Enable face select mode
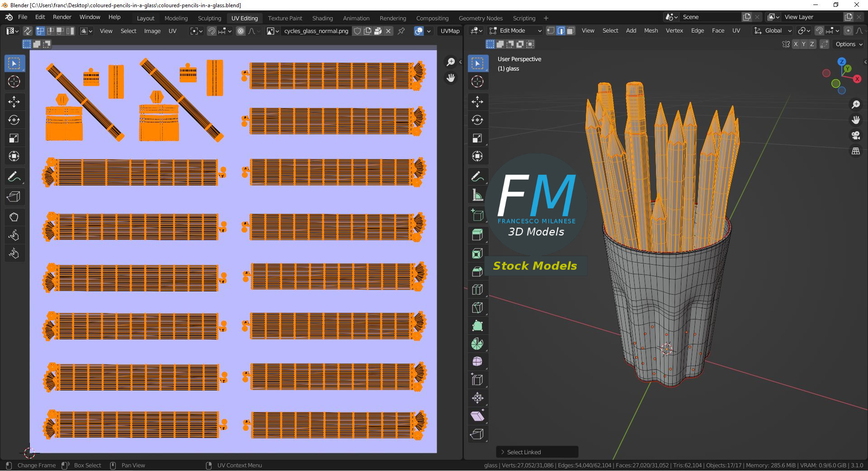This screenshot has height=471, width=868. point(571,31)
